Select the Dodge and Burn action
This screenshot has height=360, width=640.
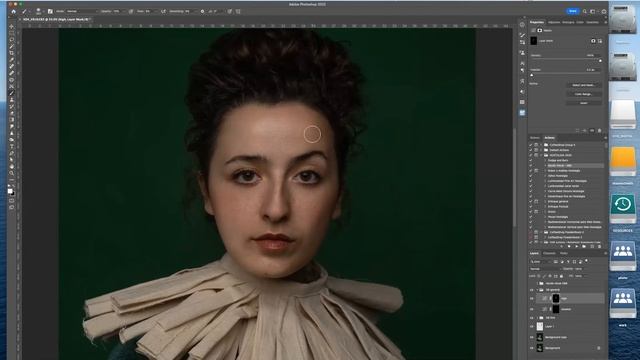point(558,160)
